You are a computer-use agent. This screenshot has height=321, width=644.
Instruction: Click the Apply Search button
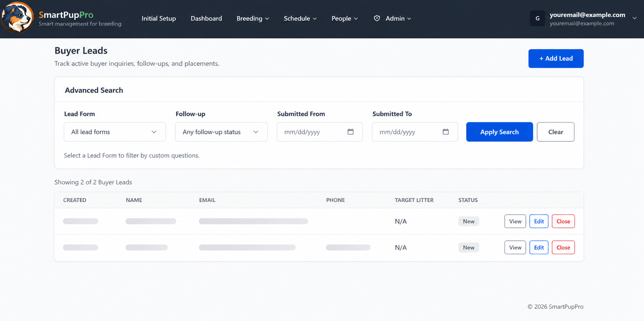[x=499, y=132]
